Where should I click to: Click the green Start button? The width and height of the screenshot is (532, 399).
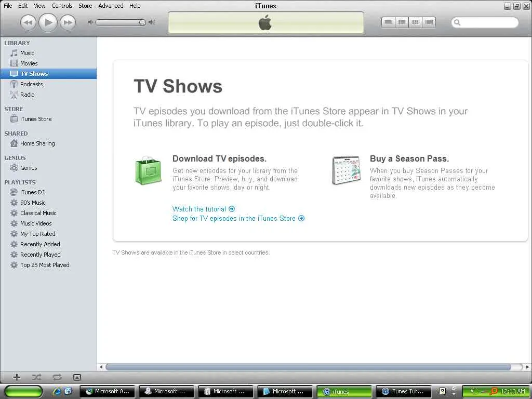[23, 392]
